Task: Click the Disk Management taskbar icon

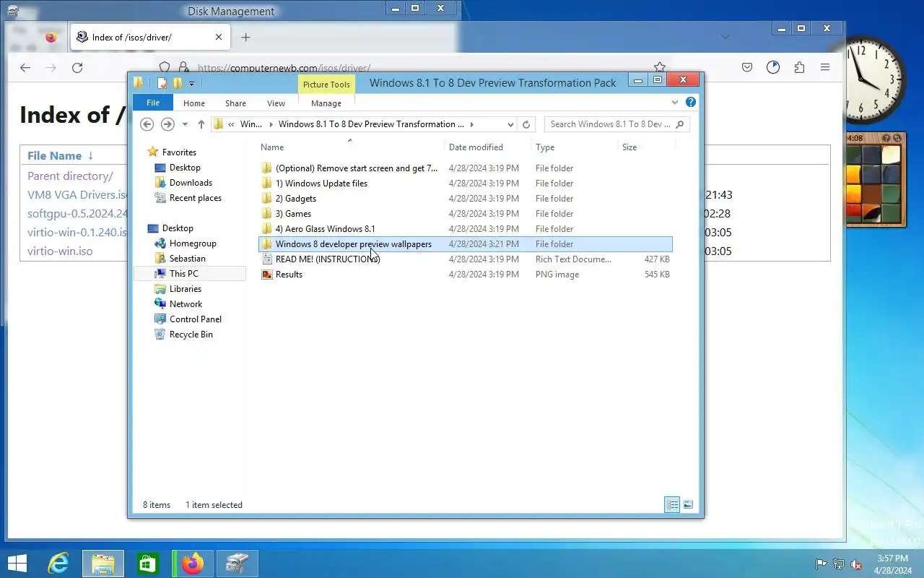Action: coord(237,564)
